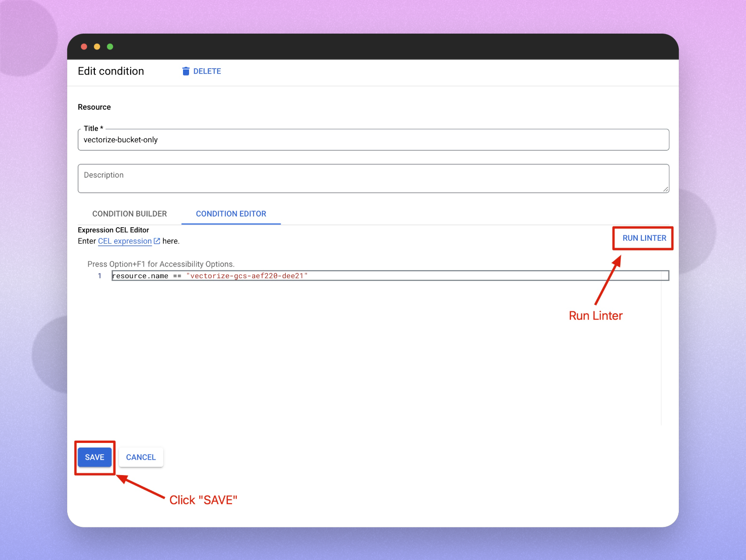
Task: Click the green maximize window dot
Action: 110,47
